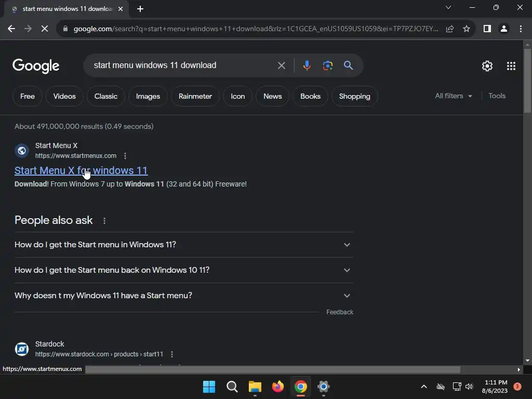
Task: Open People also ask options dots
Action: [104, 220]
